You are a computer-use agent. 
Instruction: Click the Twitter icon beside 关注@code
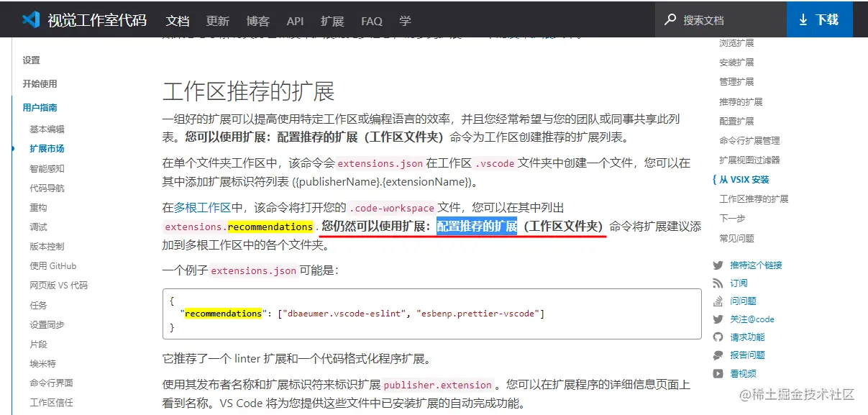(x=718, y=319)
